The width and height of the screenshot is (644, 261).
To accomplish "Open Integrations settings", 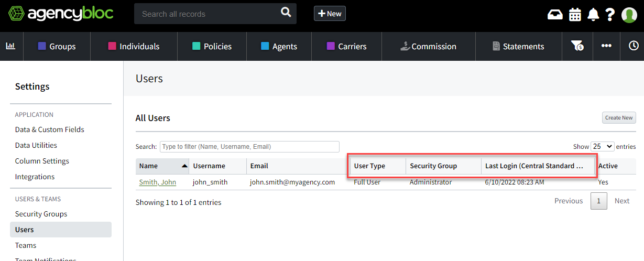I will 35,177.
